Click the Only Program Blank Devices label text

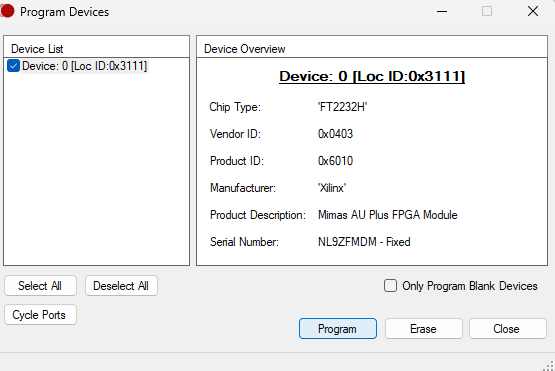click(470, 286)
